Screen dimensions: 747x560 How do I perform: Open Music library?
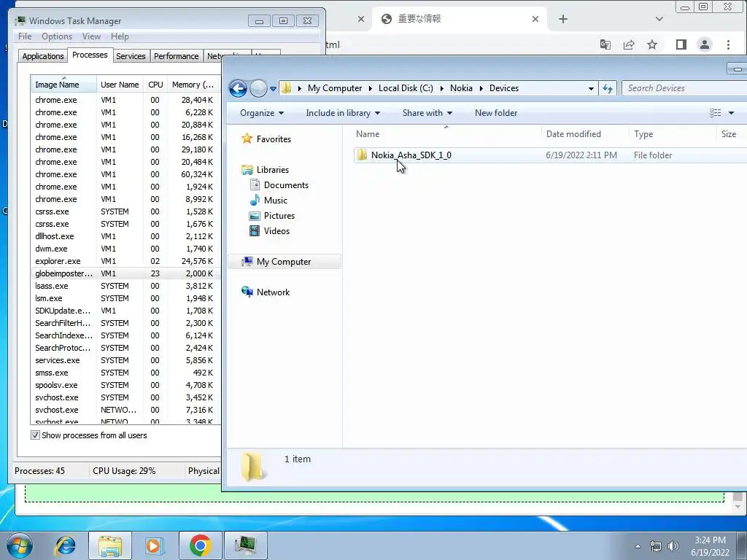pos(275,201)
